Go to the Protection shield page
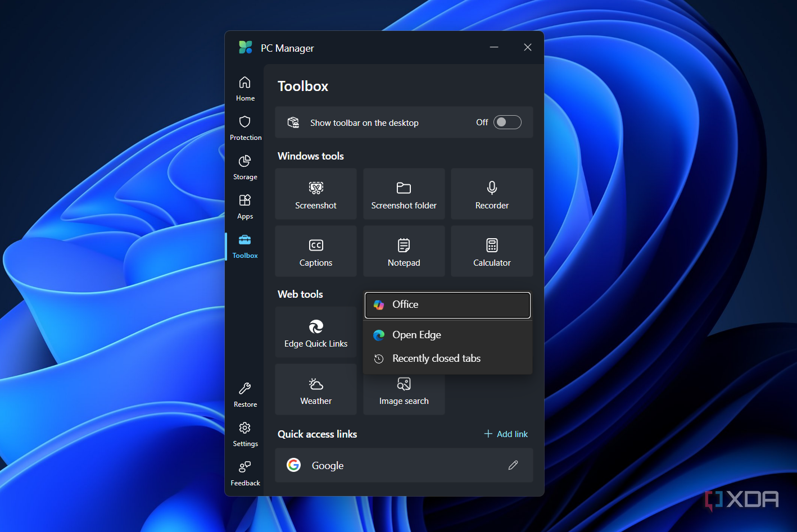Screen dimensions: 797x532 coord(245,128)
